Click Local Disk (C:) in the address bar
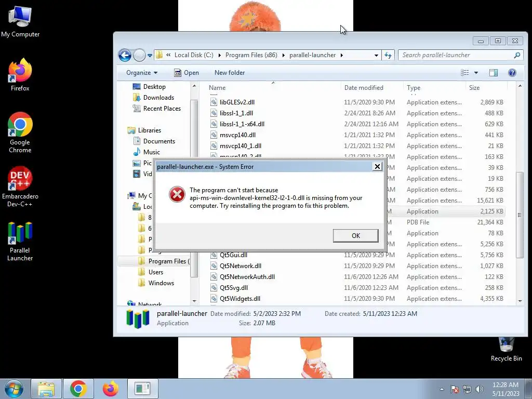 tap(194, 55)
